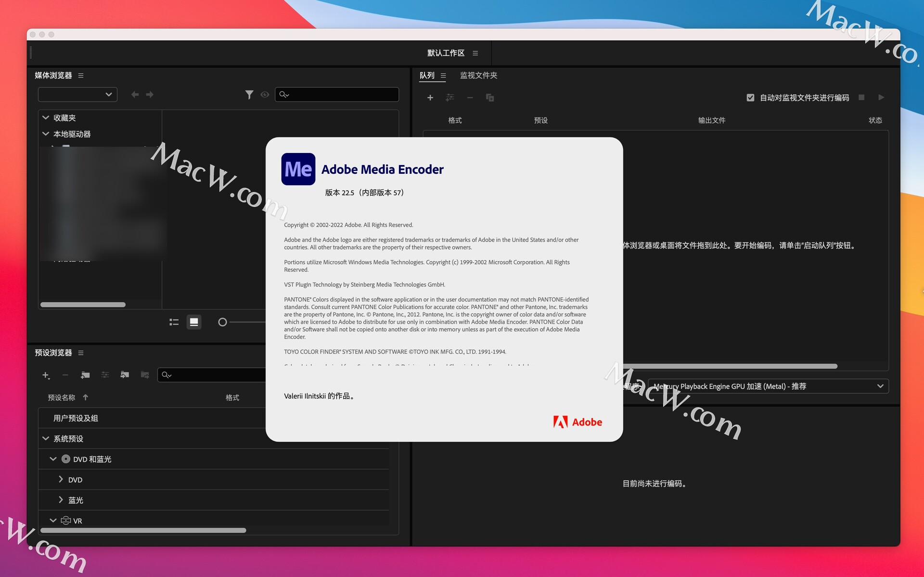The image size is (924, 577).
Task: Sort presets by the 预设名称 column
Action: pyautogui.click(x=62, y=397)
